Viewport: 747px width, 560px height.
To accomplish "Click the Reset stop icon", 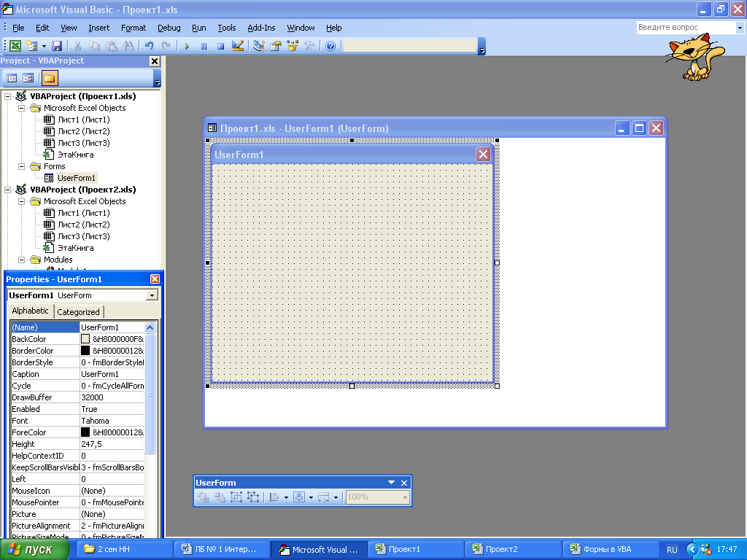I will tap(220, 46).
